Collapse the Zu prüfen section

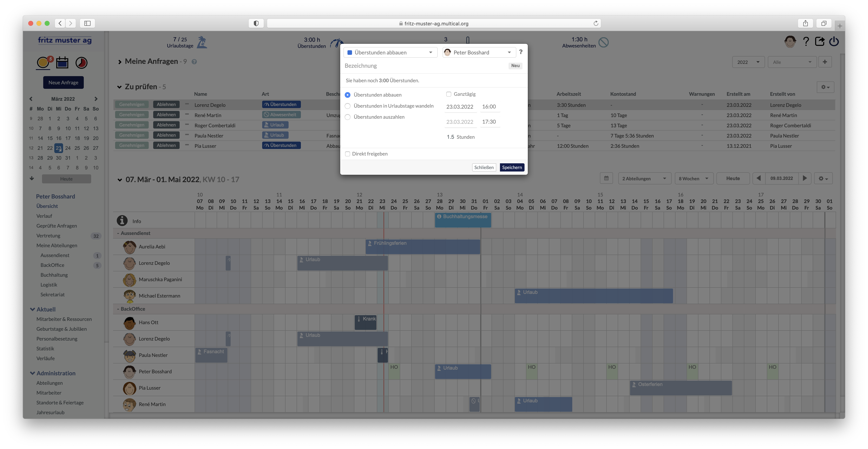tap(119, 87)
